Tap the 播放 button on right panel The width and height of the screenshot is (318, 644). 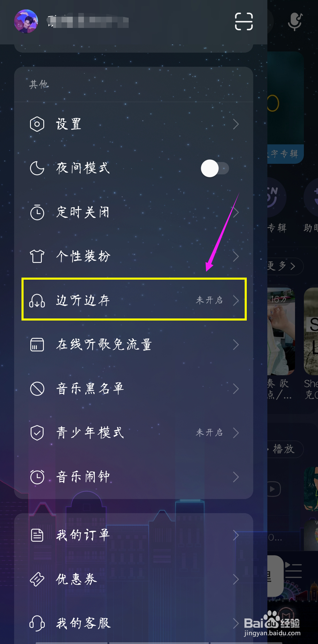pyautogui.click(x=283, y=449)
